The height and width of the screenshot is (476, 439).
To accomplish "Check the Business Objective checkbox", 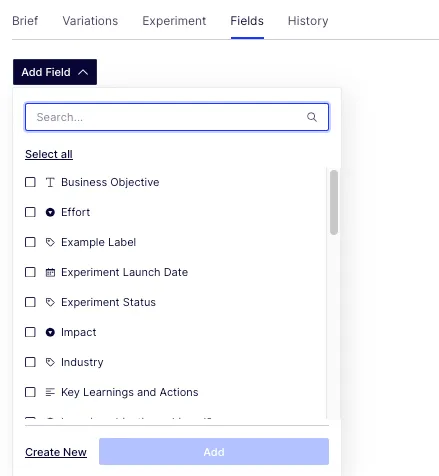I will [x=30, y=182].
